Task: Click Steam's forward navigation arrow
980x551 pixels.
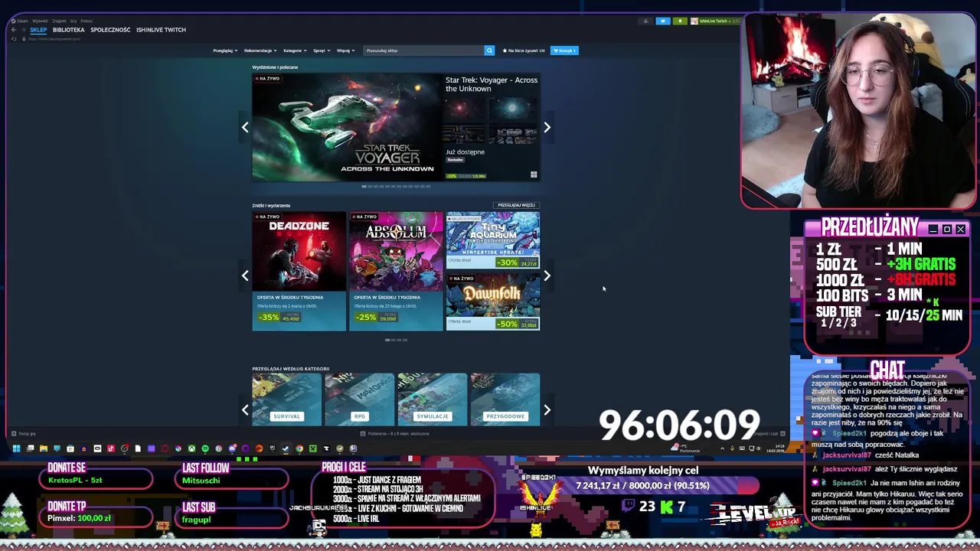Action: (x=24, y=30)
